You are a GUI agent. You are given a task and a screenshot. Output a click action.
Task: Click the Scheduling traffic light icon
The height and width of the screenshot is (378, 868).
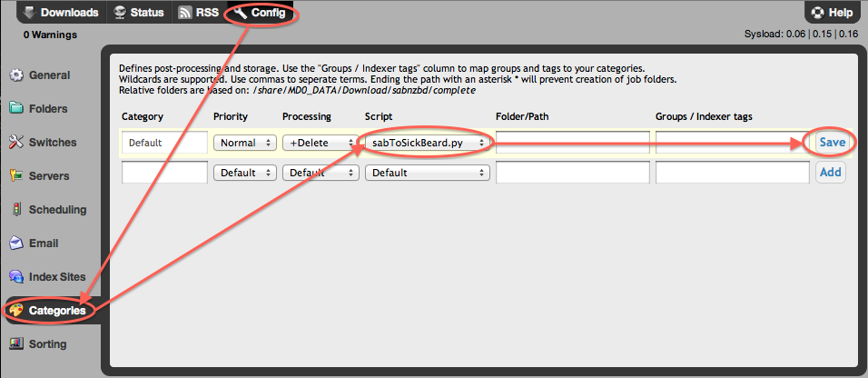coord(17,210)
